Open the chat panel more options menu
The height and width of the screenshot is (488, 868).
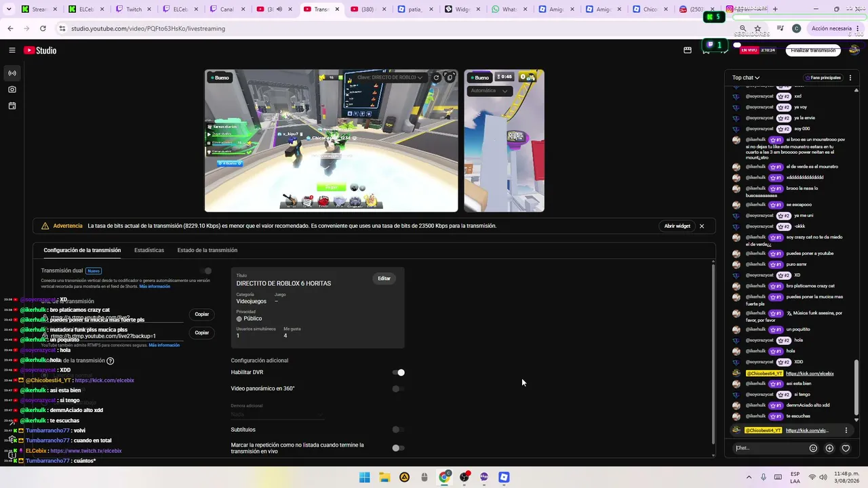coord(850,78)
